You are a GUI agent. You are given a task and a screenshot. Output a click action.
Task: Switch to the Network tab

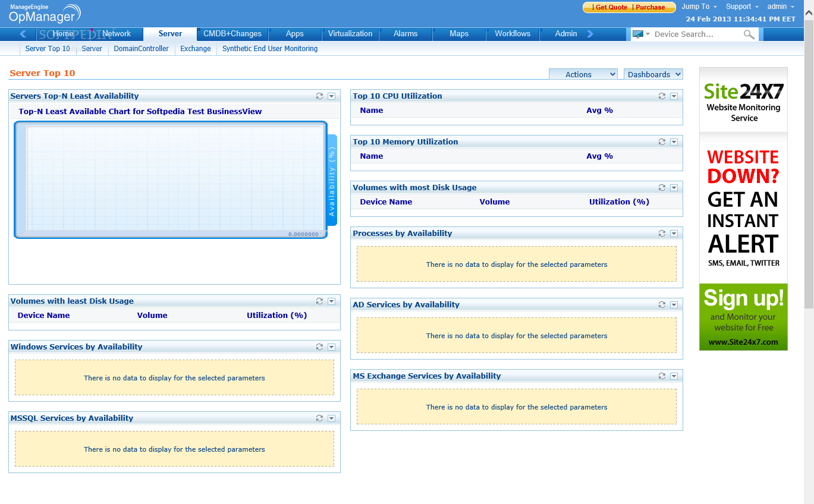pos(117,34)
